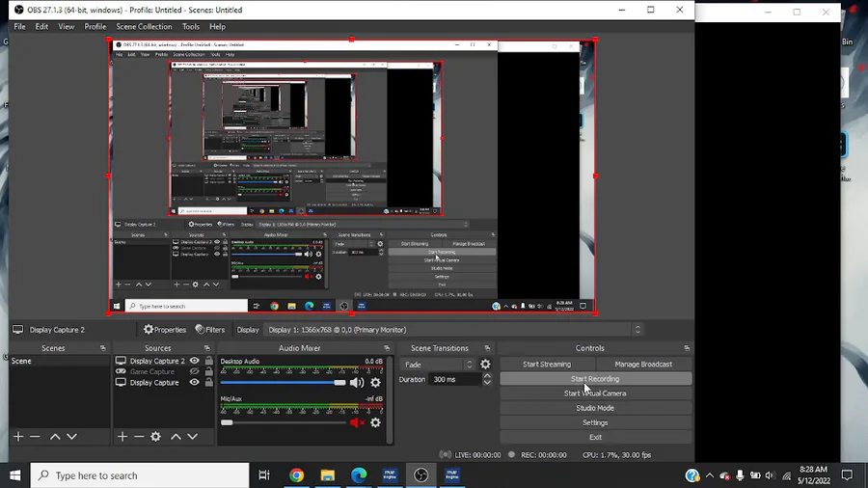Adjust Desktop Audio volume slider
Viewport: 868px width, 488px height.
click(283, 382)
